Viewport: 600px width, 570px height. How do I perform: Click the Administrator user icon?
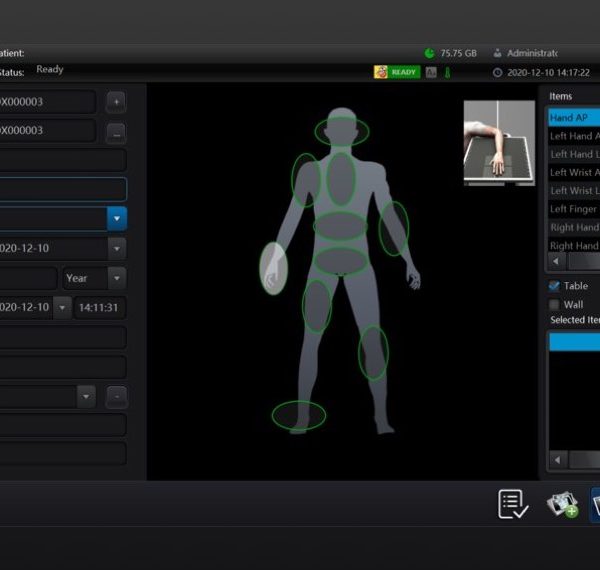pos(497,53)
